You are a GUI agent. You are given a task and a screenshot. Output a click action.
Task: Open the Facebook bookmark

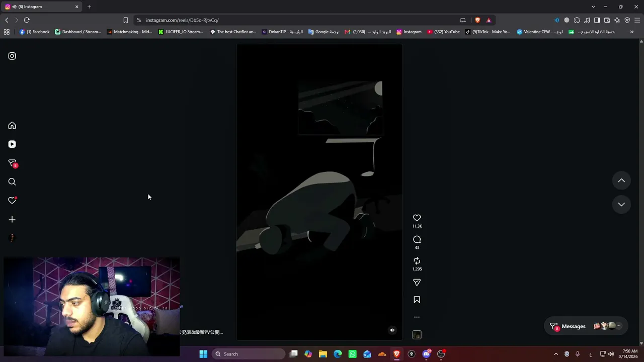34,32
